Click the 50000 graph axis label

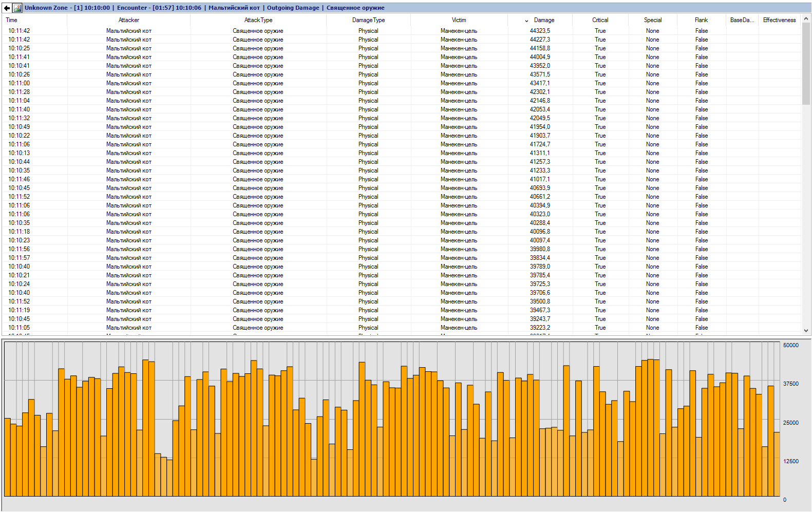pyautogui.click(x=791, y=345)
